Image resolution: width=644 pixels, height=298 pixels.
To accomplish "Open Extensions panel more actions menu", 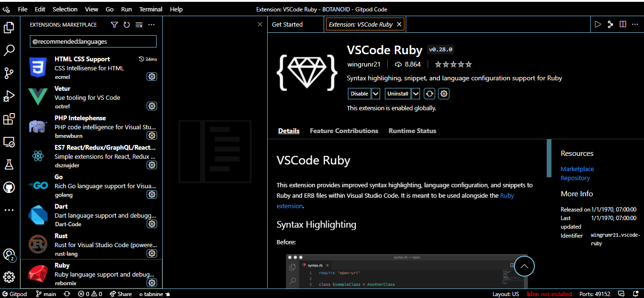I will tap(151, 25).
